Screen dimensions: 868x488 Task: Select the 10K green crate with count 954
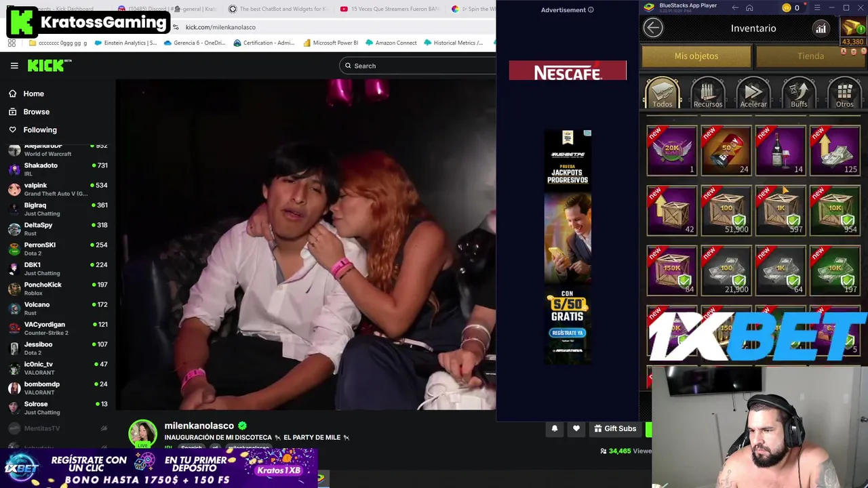tap(835, 211)
